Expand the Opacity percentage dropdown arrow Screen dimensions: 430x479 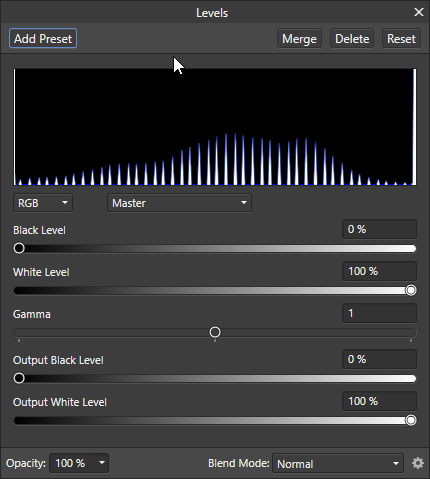[102, 463]
